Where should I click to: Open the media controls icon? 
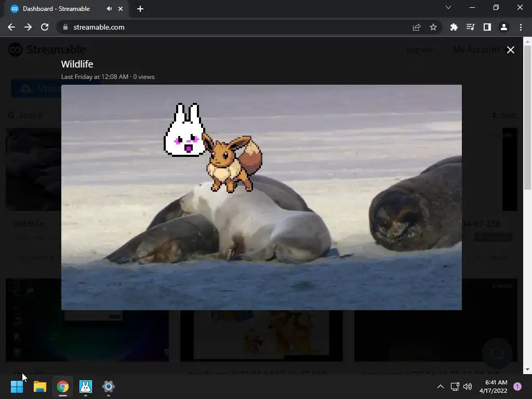(x=470, y=27)
